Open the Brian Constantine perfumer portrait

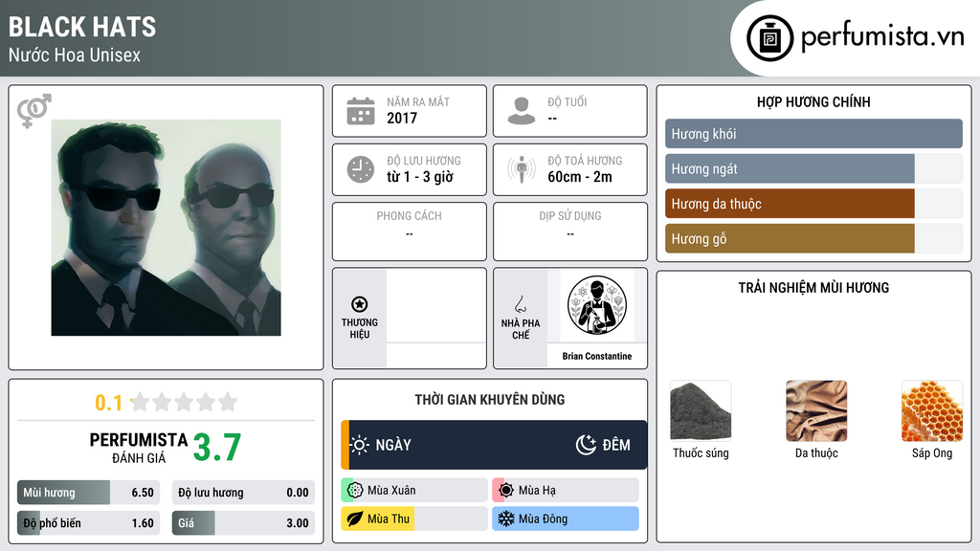(x=597, y=305)
